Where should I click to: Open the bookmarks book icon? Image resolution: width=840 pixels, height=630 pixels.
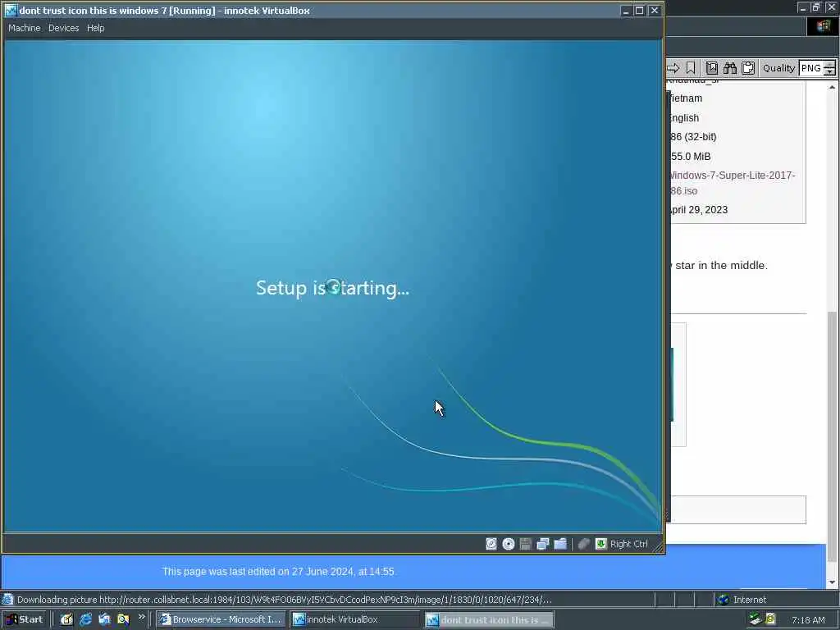tap(711, 68)
